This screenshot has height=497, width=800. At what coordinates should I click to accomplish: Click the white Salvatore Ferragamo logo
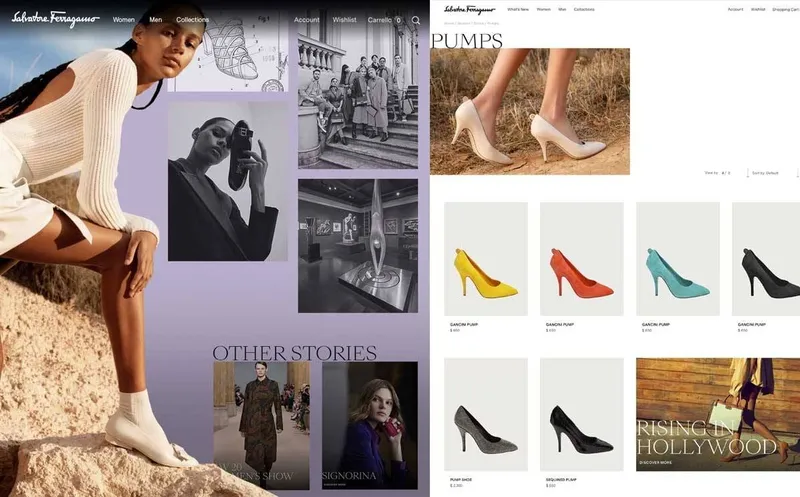(55, 19)
